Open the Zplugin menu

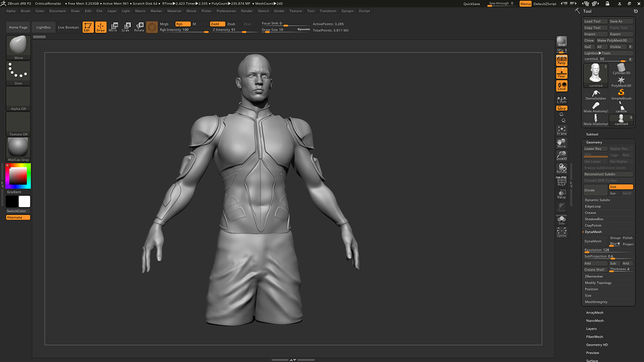click(x=347, y=11)
